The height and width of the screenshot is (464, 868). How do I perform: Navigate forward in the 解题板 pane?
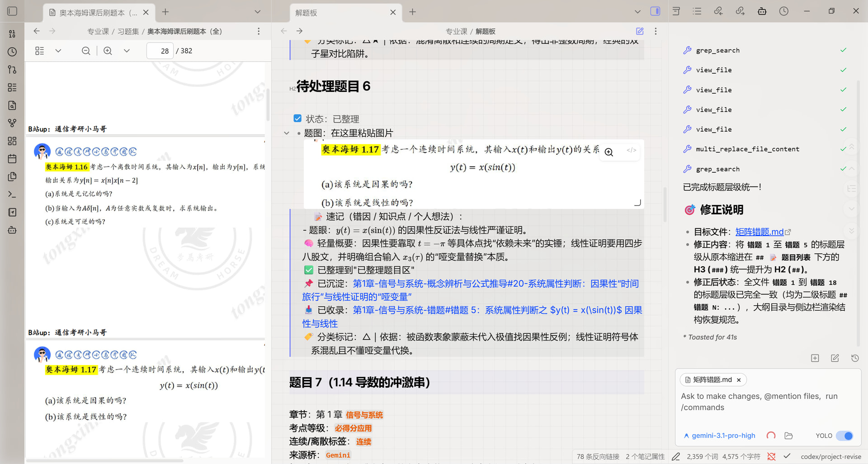tap(299, 31)
